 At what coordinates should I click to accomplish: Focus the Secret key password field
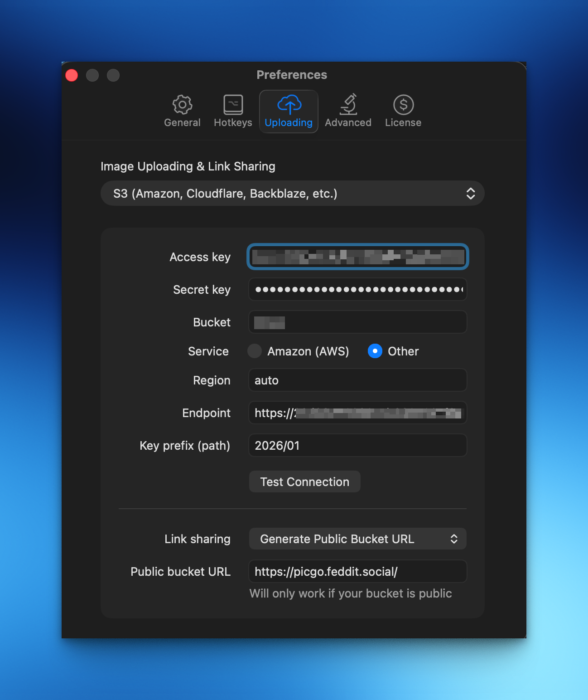[x=357, y=290]
